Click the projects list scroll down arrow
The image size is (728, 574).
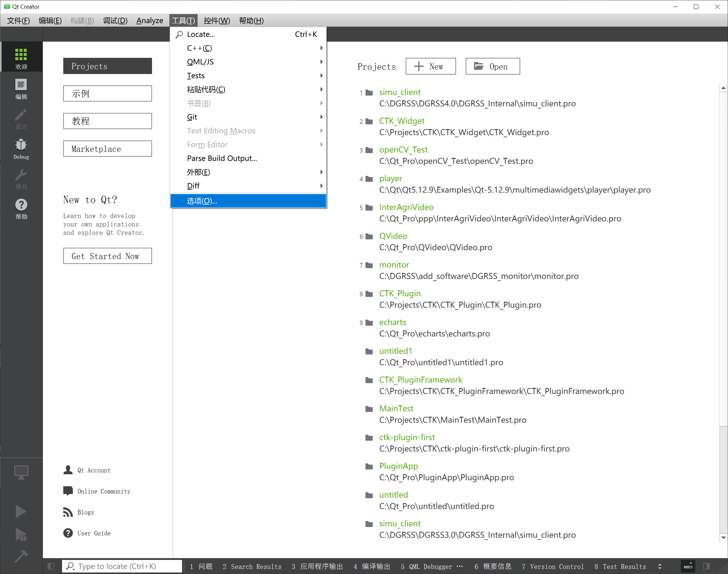coord(723,538)
